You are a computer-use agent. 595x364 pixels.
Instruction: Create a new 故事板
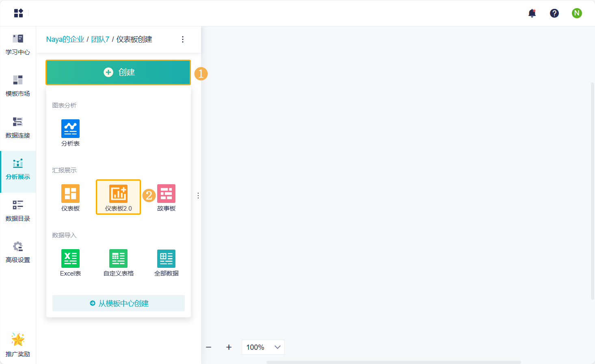pyautogui.click(x=166, y=198)
